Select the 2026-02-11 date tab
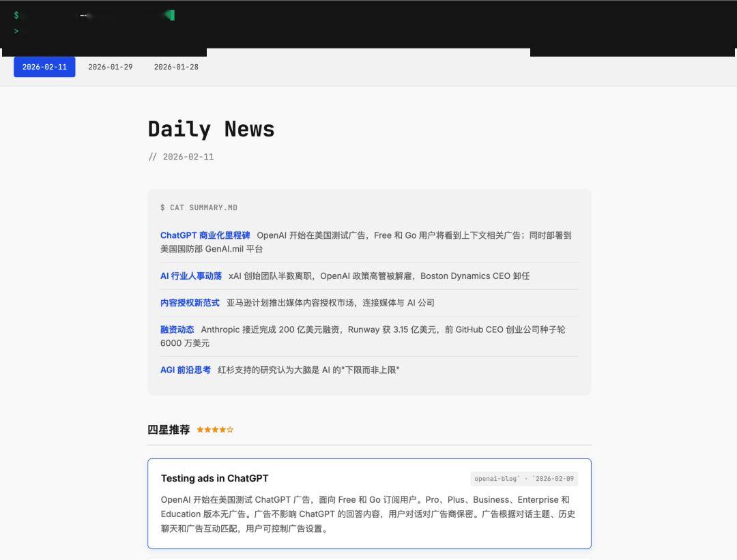Image resolution: width=737 pixels, height=560 pixels. click(44, 67)
